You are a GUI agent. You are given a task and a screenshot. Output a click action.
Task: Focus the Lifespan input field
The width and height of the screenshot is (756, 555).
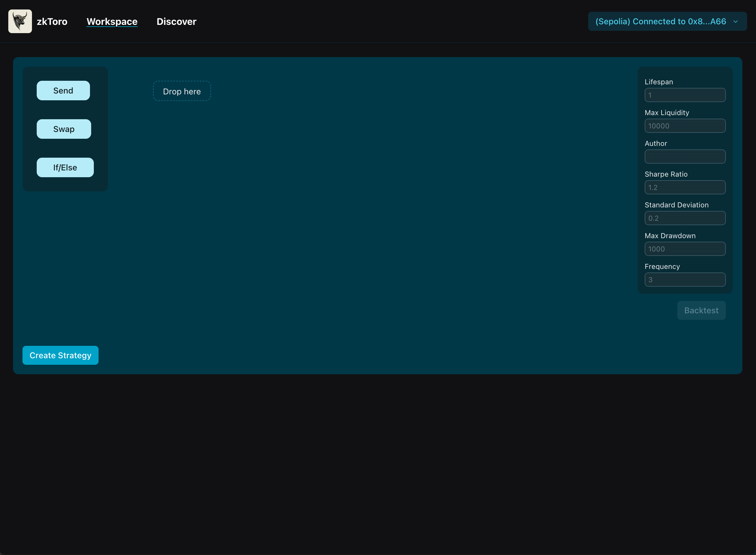[x=685, y=95]
